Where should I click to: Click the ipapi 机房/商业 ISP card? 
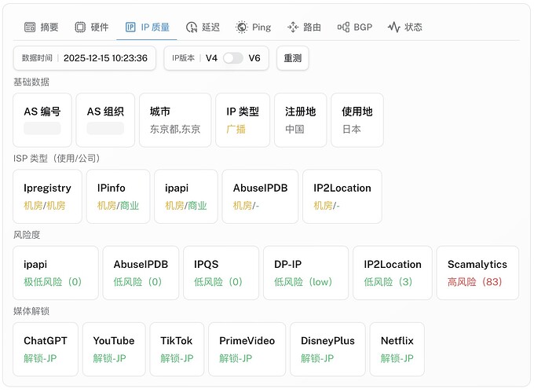coord(186,196)
